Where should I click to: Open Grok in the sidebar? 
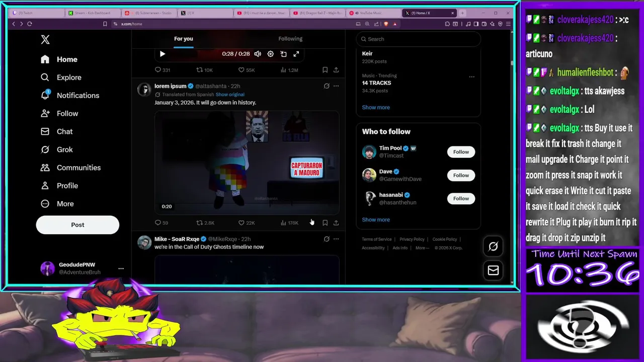point(57,150)
